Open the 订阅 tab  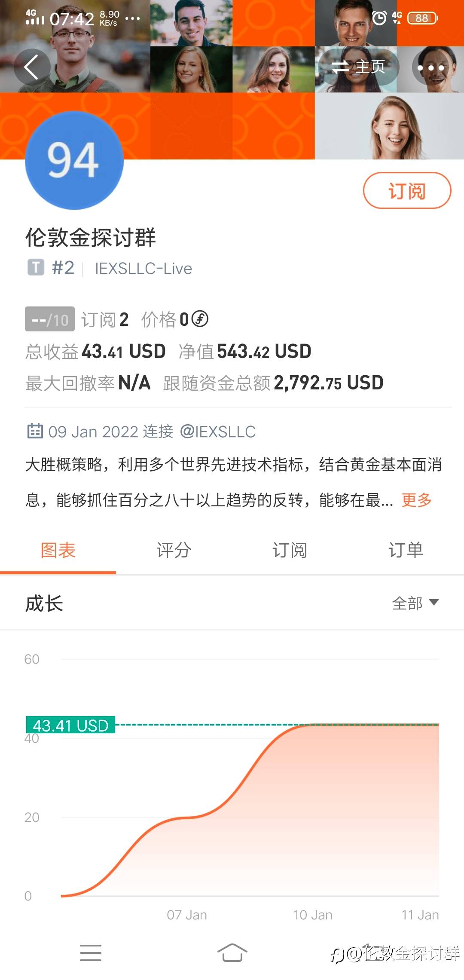point(290,550)
